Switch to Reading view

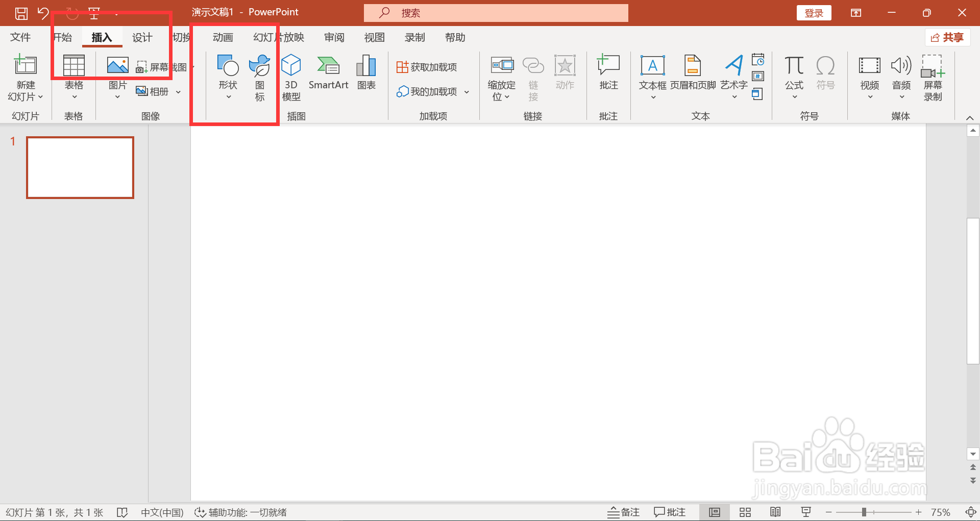click(x=775, y=512)
